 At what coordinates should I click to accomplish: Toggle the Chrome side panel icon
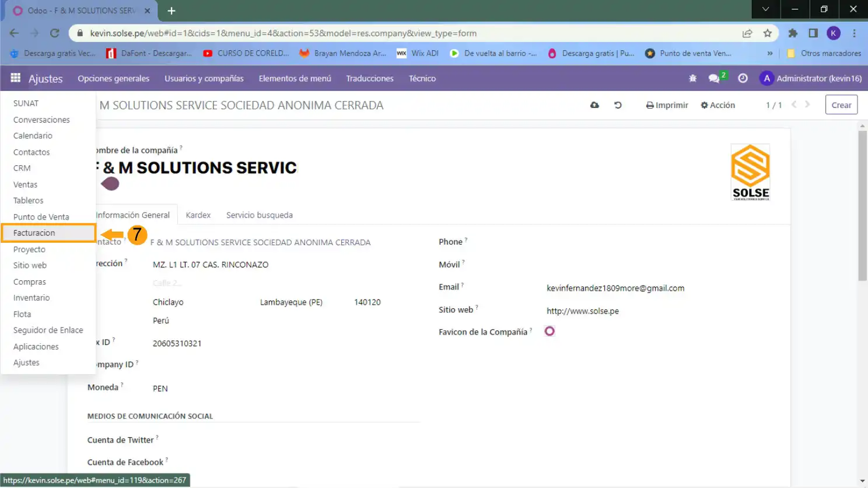tap(813, 33)
